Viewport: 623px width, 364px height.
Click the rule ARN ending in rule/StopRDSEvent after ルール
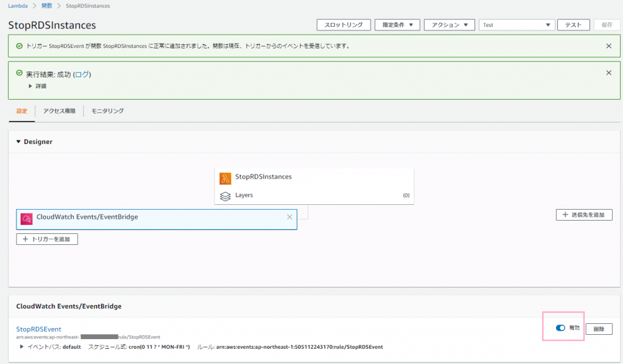(299, 347)
